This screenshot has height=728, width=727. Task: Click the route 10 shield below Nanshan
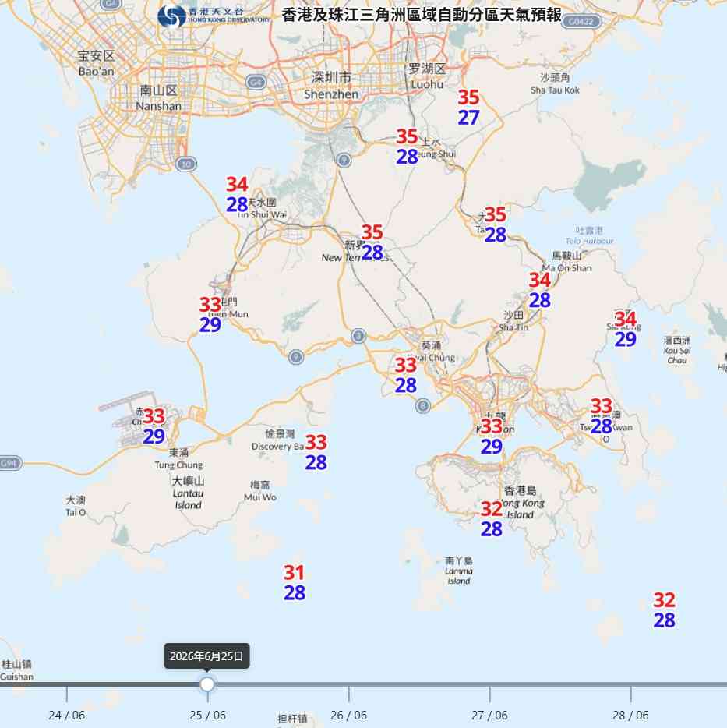coord(186,164)
